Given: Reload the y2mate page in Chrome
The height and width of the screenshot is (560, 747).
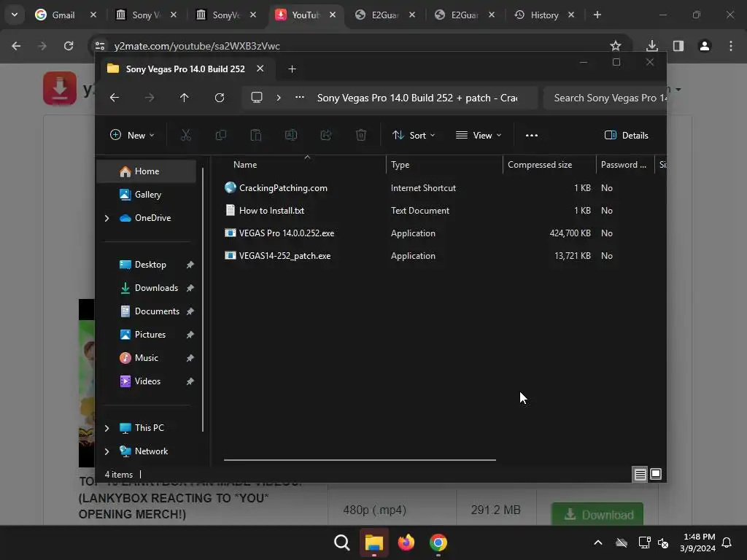Looking at the screenshot, I should (69, 46).
